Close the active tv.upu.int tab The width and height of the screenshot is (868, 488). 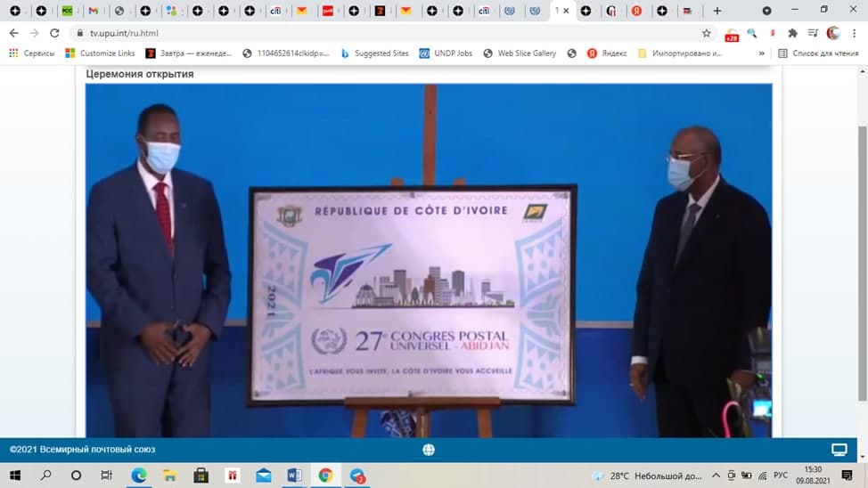point(566,11)
